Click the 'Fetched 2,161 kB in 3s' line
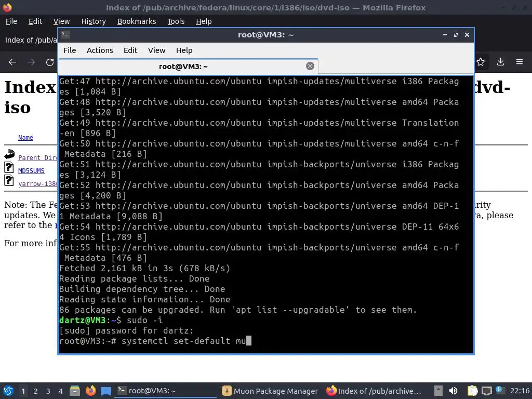The width and height of the screenshot is (532, 399). (x=144, y=268)
